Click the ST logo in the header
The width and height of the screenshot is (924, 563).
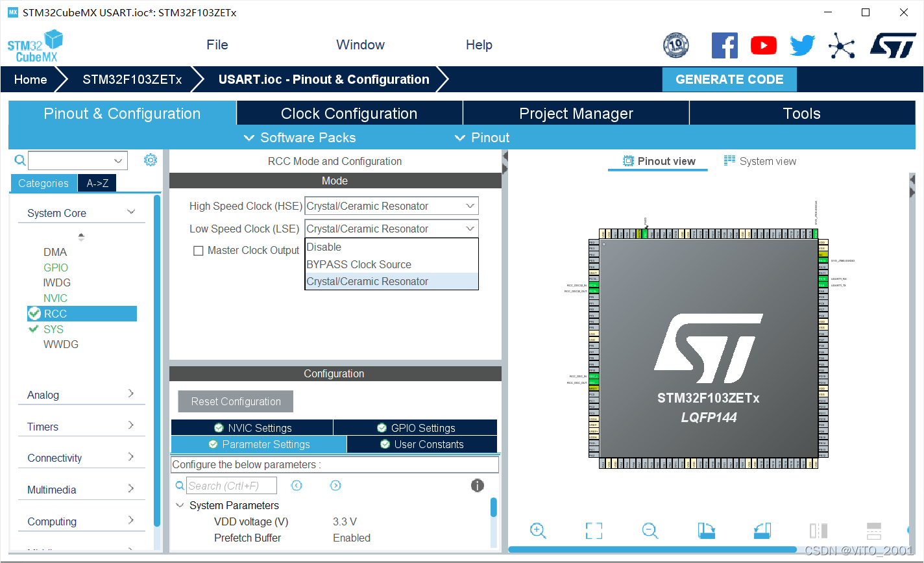[x=893, y=45]
